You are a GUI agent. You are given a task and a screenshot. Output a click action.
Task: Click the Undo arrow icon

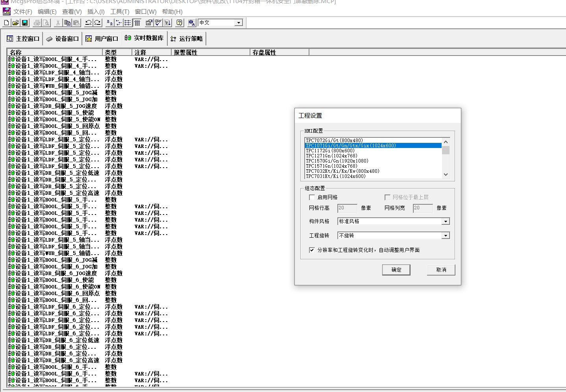coord(89,23)
